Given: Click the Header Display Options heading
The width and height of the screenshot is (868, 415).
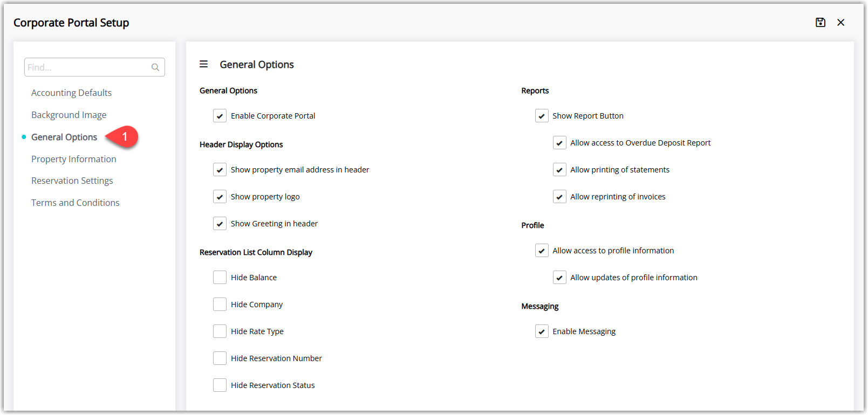Looking at the screenshot, I should click(x=241, y=144).
